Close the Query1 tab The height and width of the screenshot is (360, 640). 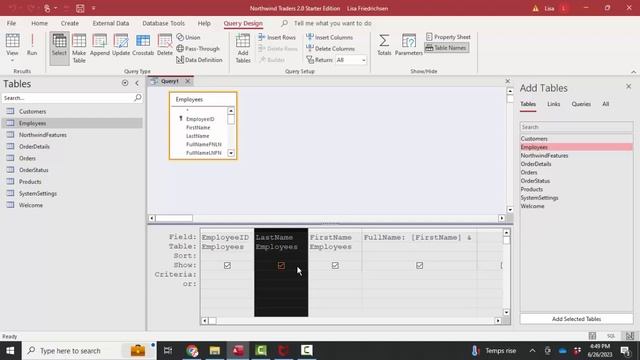point(188,81)
